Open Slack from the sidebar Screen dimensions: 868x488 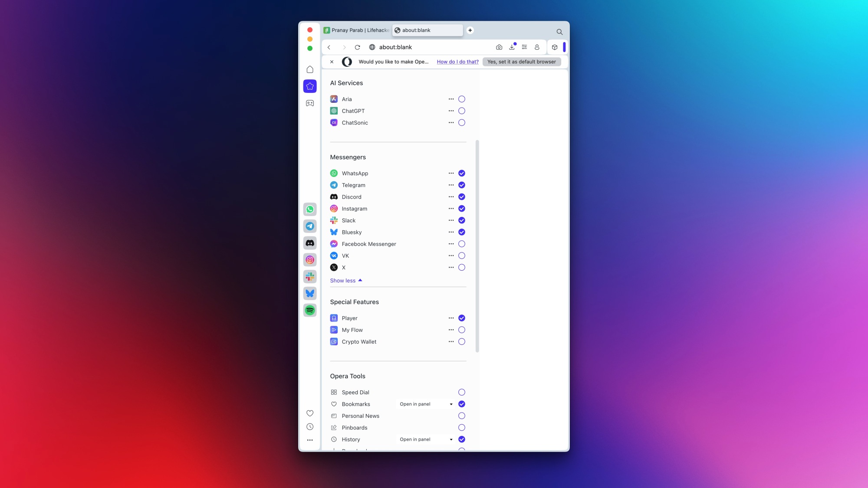pyautogui.click(x=310, y=277)
